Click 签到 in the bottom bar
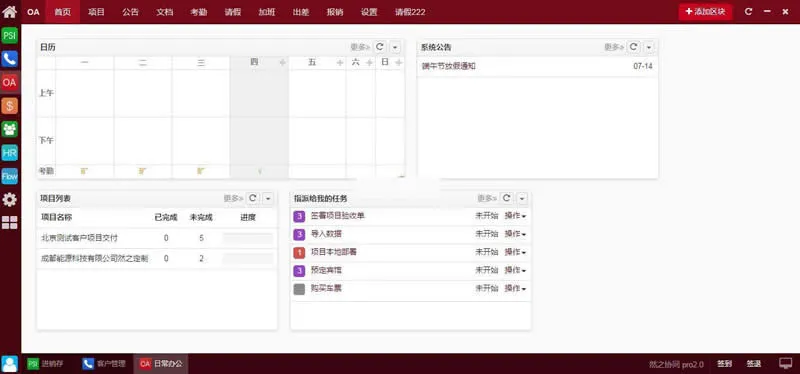Screen dimensions: 800x374 coord(724,364)
